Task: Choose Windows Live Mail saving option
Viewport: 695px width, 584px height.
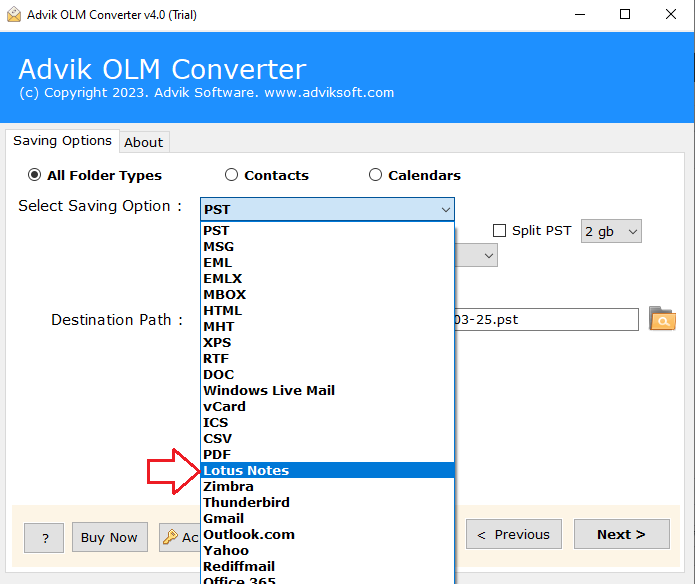Action: [327, 390]
